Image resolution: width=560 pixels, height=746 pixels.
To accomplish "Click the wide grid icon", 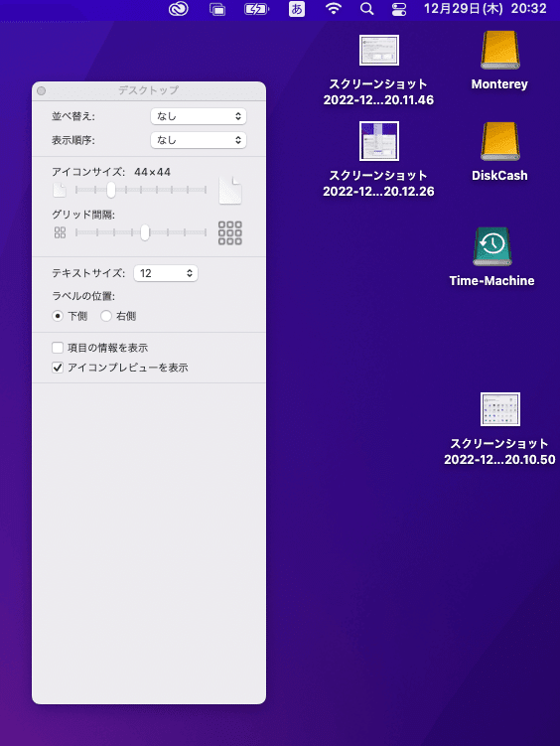I will pos(230,232).
